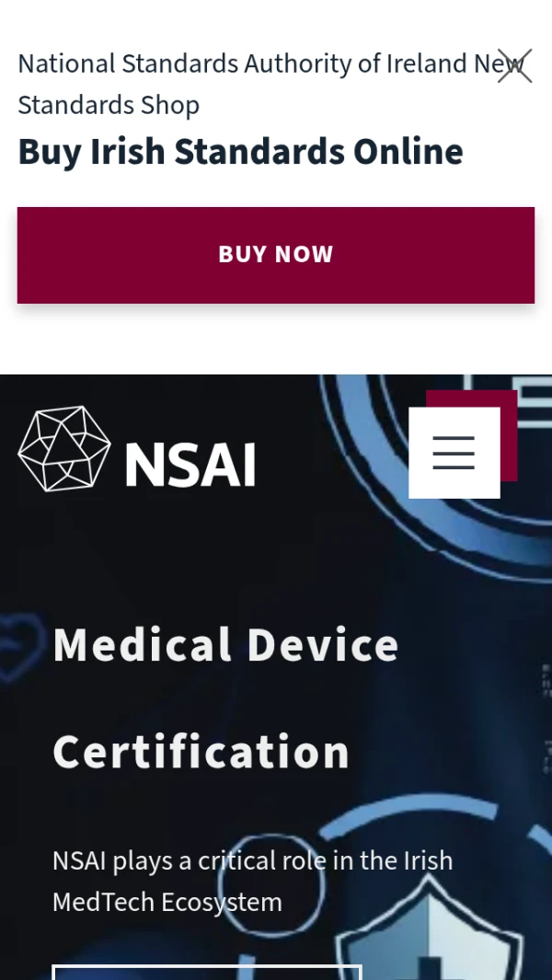Select the Buy Irish Standards Online heading
Image resolution: width=552 pixels, height=980 pixels.
(241, 151)
